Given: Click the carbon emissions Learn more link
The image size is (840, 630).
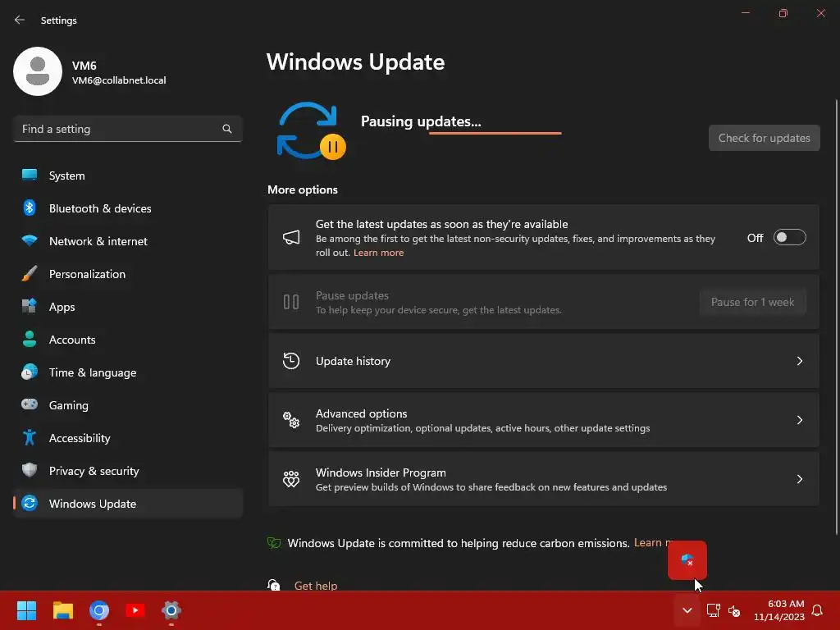Looking at the screenshot, I should (x=651, y=543).
